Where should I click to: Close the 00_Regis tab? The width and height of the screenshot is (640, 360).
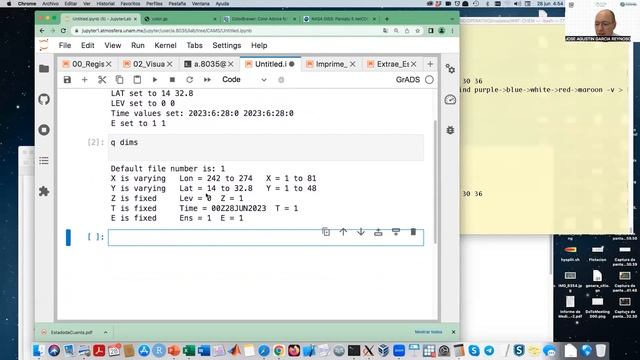pos(109,64)
